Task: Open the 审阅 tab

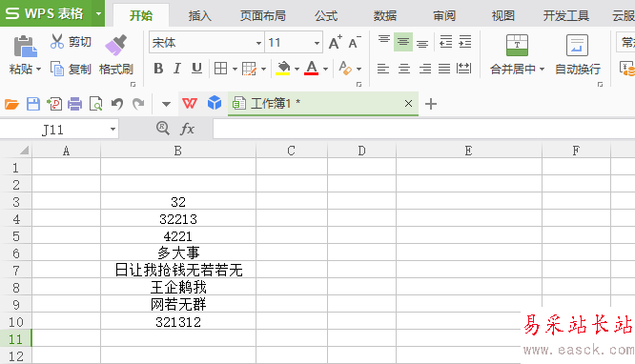Action: click(x=444, y=16)
